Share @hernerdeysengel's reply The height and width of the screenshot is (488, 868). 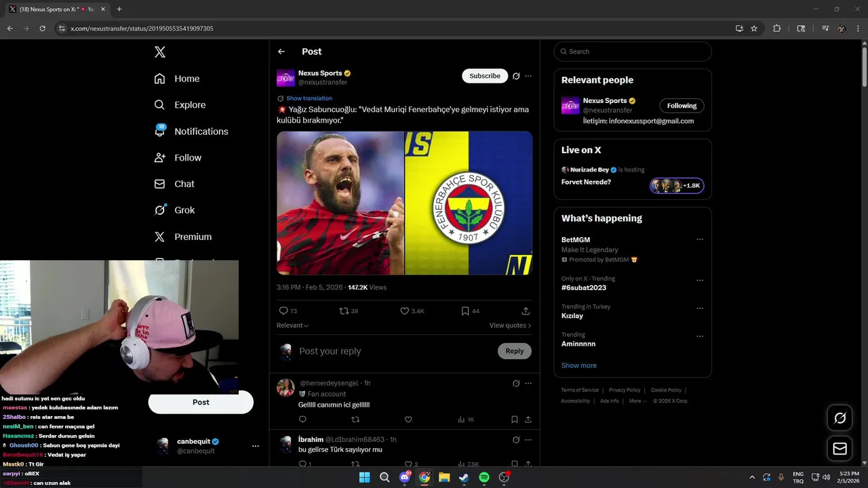click(528, 420)
